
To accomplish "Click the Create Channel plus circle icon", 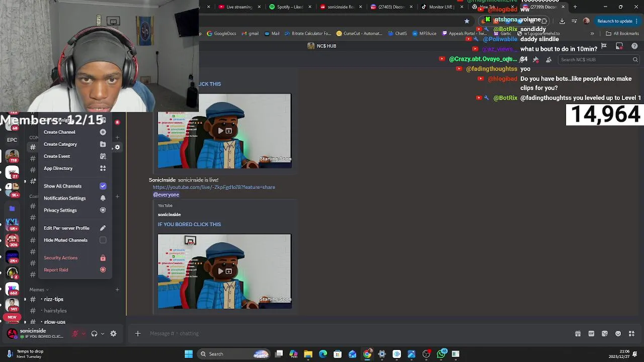I will [x=103, y=132].
